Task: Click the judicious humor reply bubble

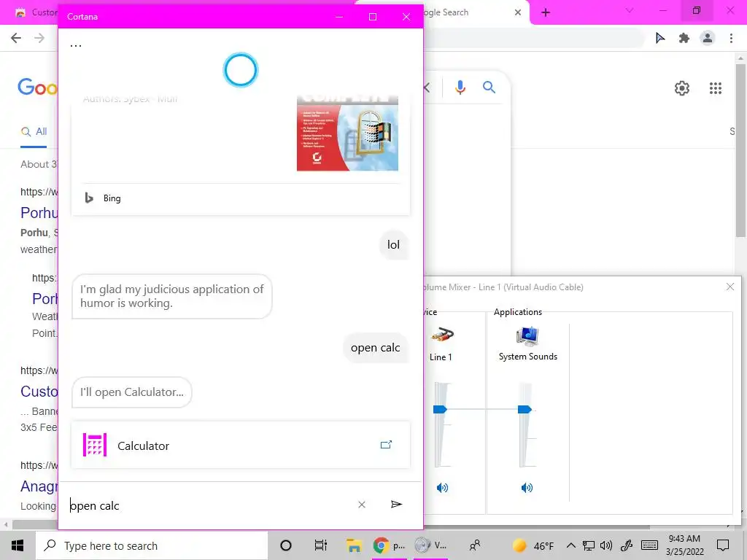Action: click(172, 296)
